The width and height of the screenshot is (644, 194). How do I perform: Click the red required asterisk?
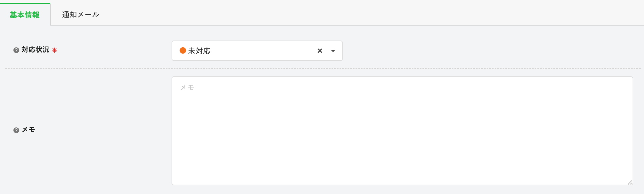click(54, 50)
